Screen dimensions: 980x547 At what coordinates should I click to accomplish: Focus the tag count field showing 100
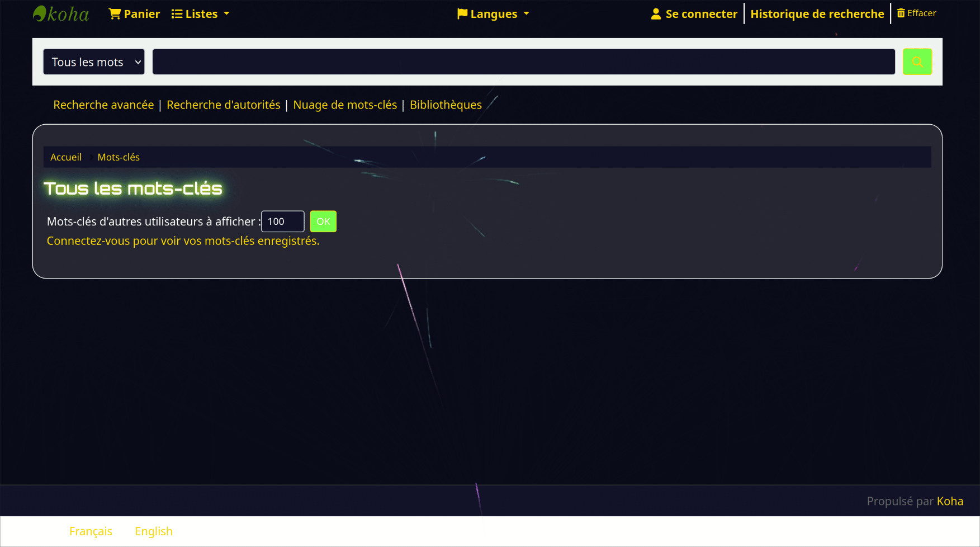[x=282, y=221]
